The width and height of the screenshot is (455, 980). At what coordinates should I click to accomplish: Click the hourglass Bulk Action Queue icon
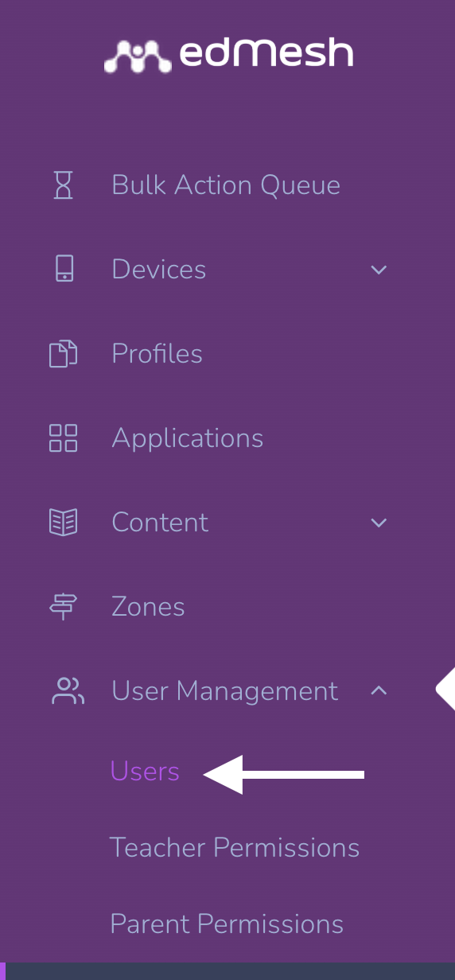(x=64, y=185)
